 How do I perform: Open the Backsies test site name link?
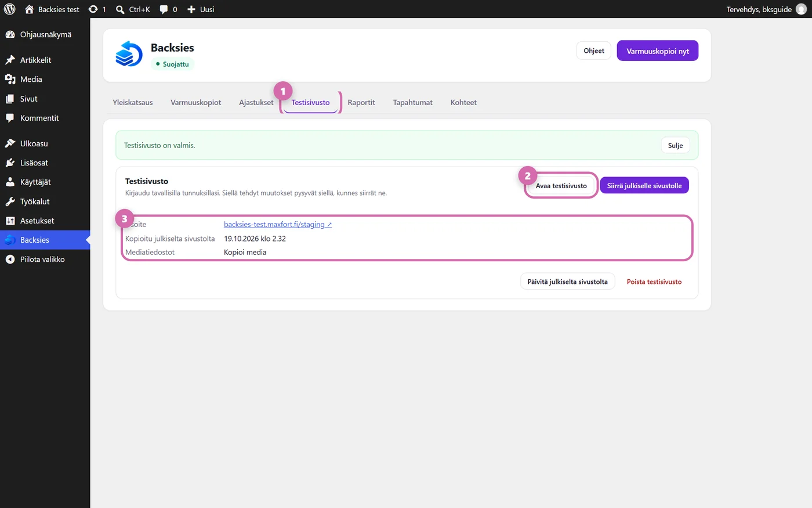click(59, 9)
